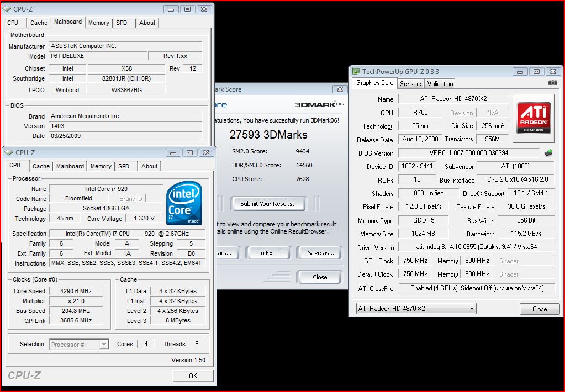Open Cache tab in upper CPU-Z window
The height and width of the screenshot is (392, 565).
tap(39, 23)
